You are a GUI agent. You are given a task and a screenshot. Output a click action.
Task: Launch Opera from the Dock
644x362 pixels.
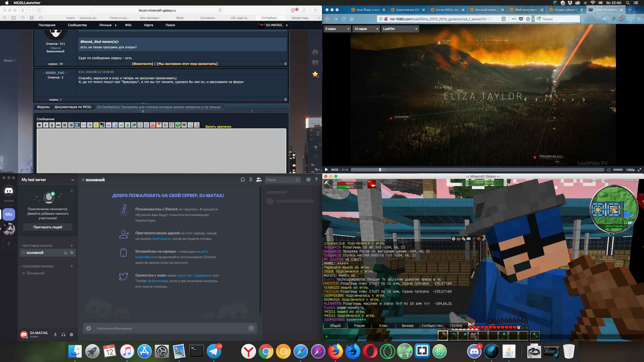point(370,351)
